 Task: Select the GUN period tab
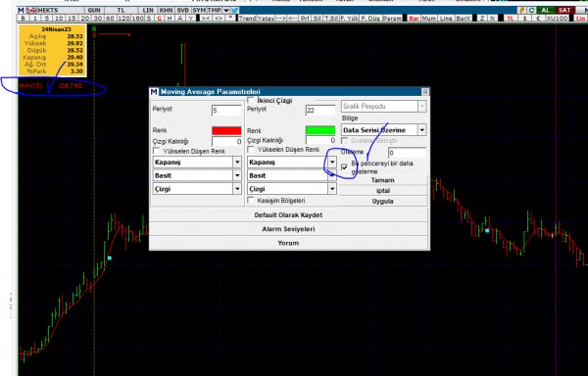tap(94, 10)
